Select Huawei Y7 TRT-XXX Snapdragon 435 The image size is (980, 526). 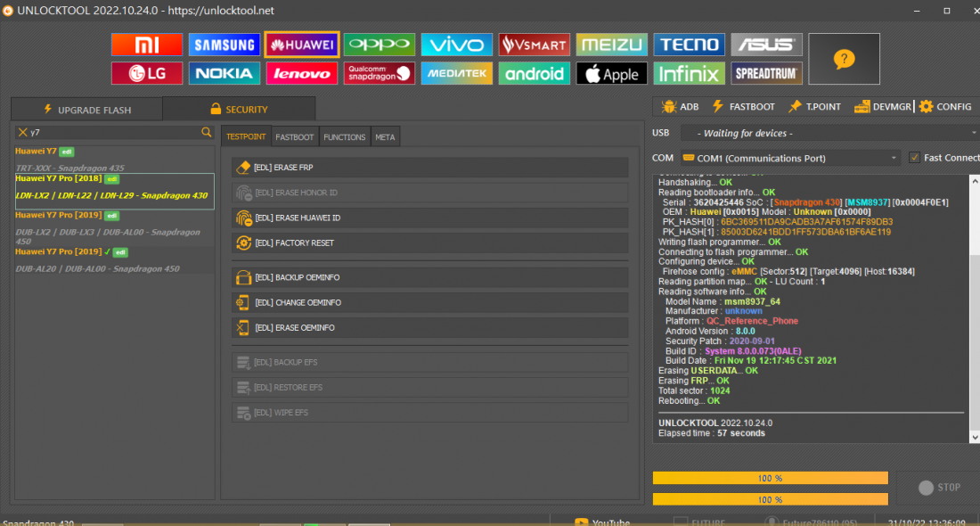pyautogui.click(x=114, y=160)
